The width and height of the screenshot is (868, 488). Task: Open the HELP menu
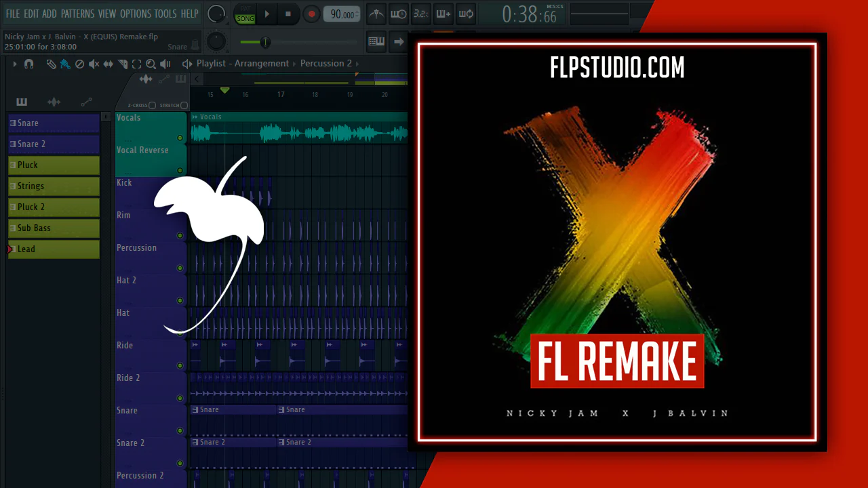tap(190, 14)
